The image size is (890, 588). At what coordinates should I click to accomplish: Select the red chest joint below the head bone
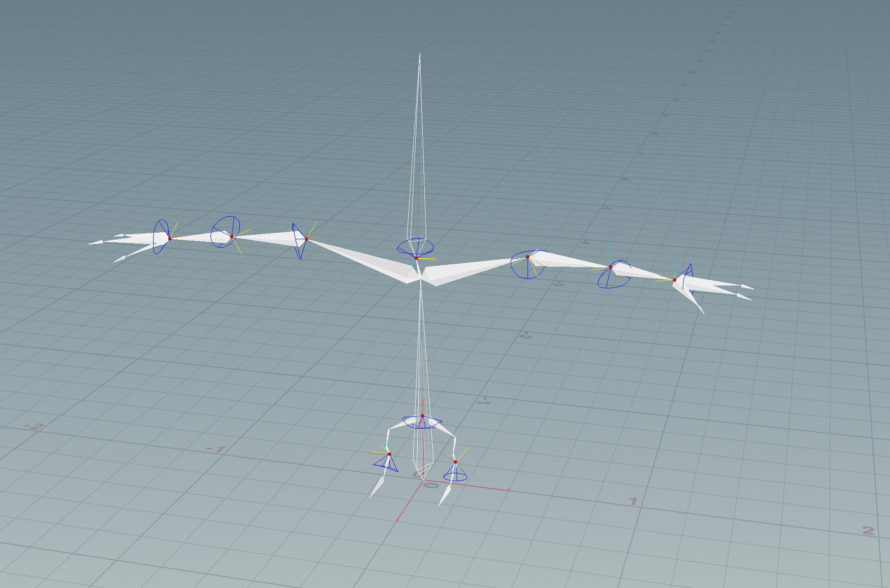pyautogui.click(x=416, y=258)
